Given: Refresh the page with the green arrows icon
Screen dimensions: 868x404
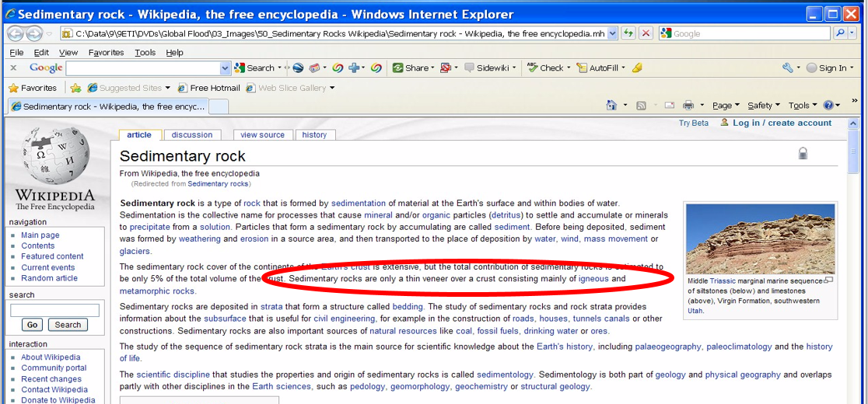Looking at the screenshot, I should [628, 33].
